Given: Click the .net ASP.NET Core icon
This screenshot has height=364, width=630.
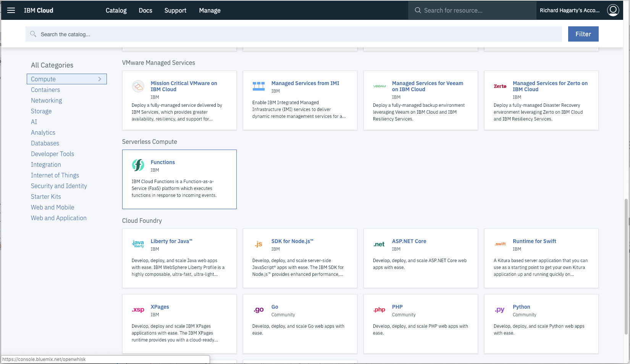Looking at the screenshot, I should (x=379, y=244).
